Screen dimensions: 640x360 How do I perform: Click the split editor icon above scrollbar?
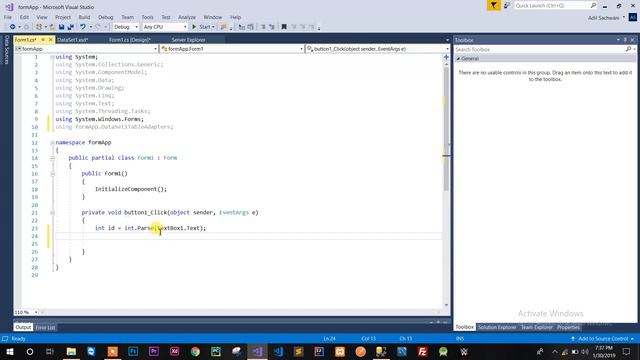point(446,57)
